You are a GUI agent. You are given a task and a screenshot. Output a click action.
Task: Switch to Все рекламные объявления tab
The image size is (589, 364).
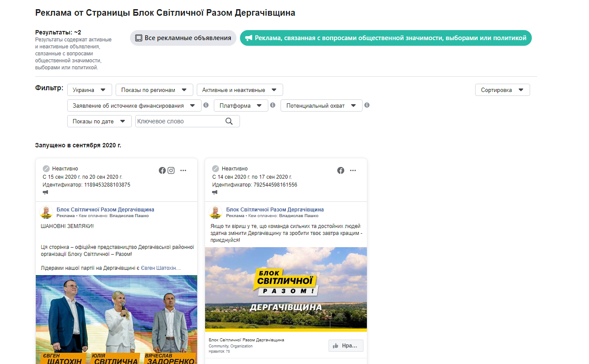tap(183, 38)
